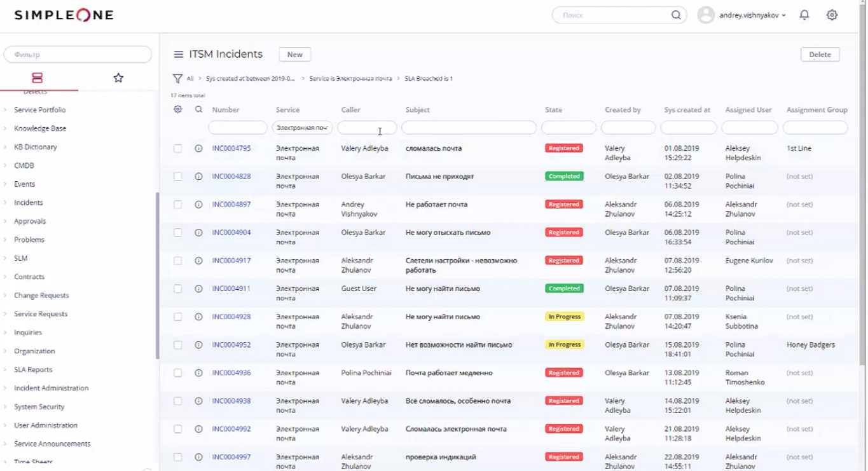
Task: Click the Subject column filter field
Action: (x=469, y=128)
